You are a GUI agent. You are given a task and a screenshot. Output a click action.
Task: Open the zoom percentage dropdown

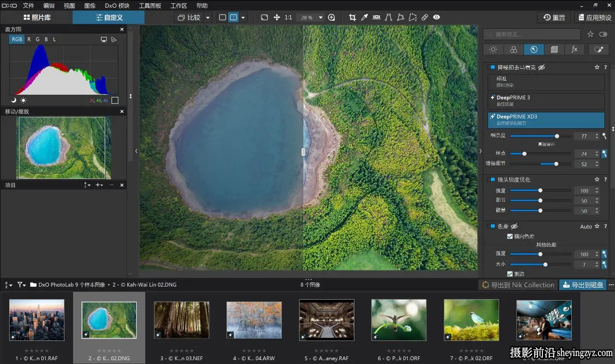tap(321, 17)
